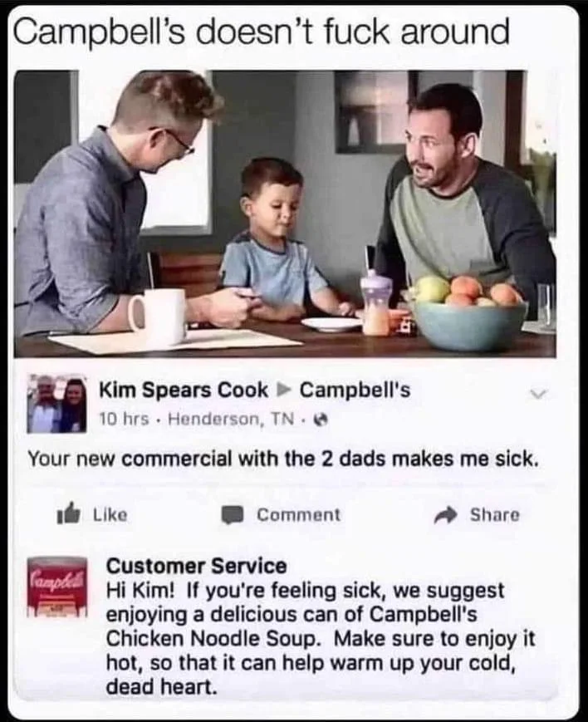
Task: Expand the post options chevron
Action: coord(538,394)
